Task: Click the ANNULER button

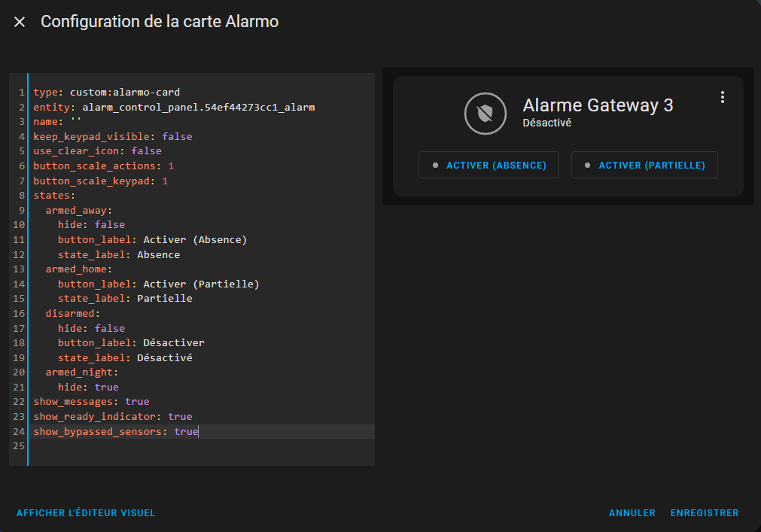Action: [x=632, y=512]
